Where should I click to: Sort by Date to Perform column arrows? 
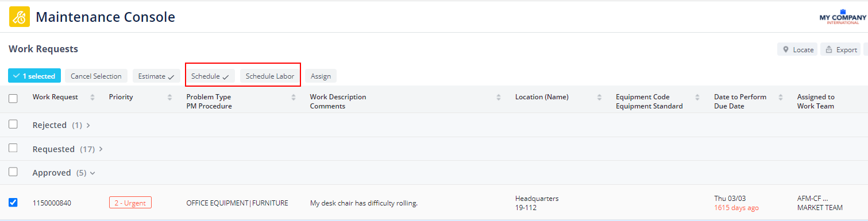click(x=781, y=97)
